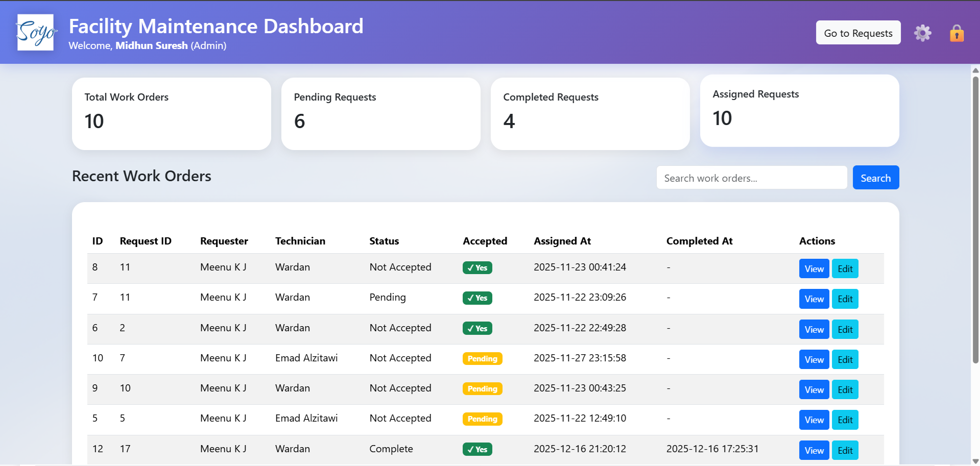Select the Pending Requests card
The height and width of the screenshot is (466, 980).
click(x=380, y=113)
